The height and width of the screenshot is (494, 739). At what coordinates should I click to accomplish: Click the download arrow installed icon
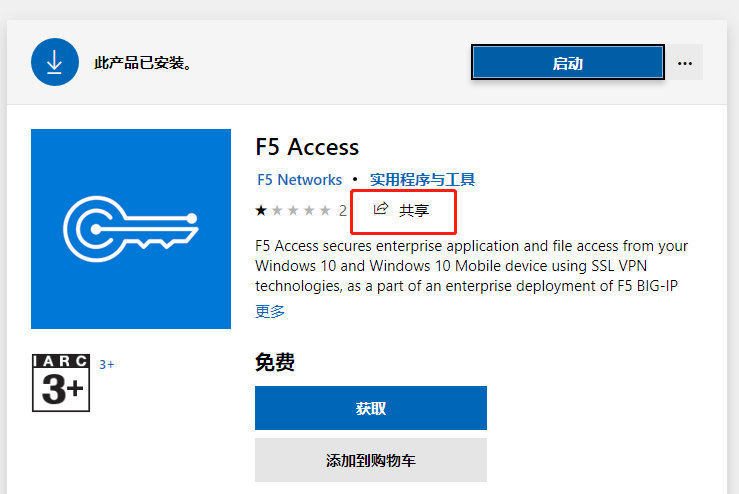point(55,62)
